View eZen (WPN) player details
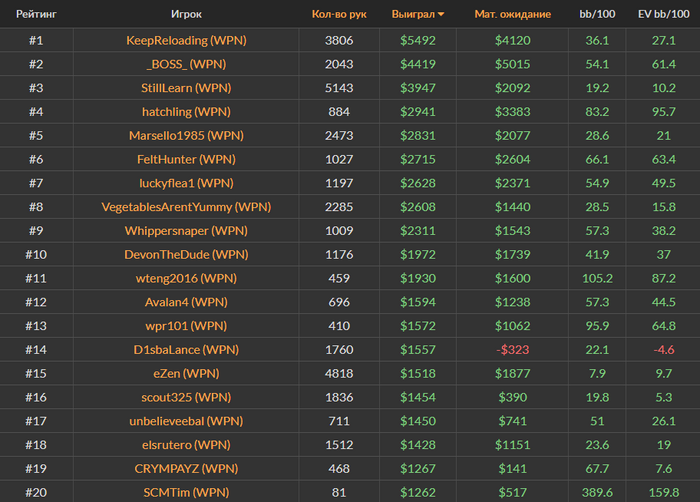The height and width of the screenshot is (502, 700). click(x=186, y=373)
